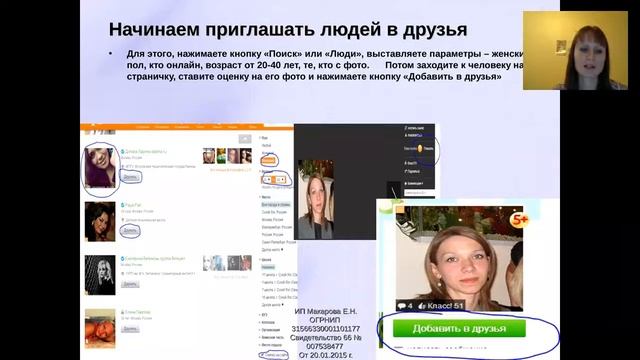Click "Дружить" beside the purple-haired woman's profile
Image resolution: width=640 pixels, height=360 pixels.
click(x=130, y=177)
